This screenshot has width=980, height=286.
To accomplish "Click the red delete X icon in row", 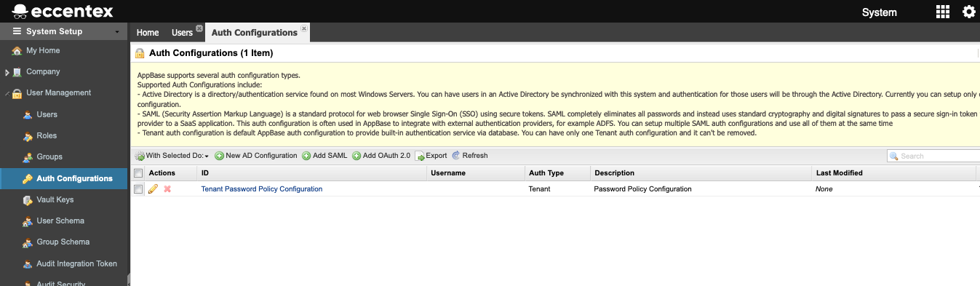I will pos(167,189).
